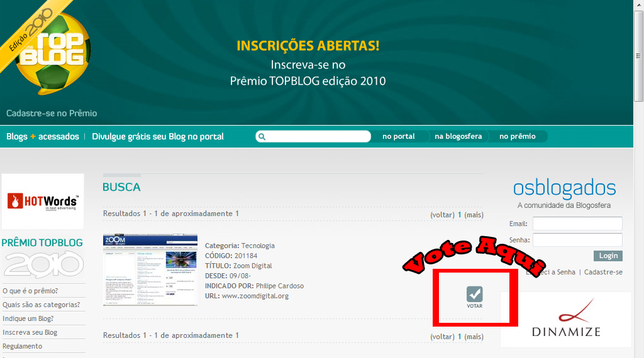644x358 pixels.
Task: Open Cadastre-se no Prêmio link
Action: point(52,113)
